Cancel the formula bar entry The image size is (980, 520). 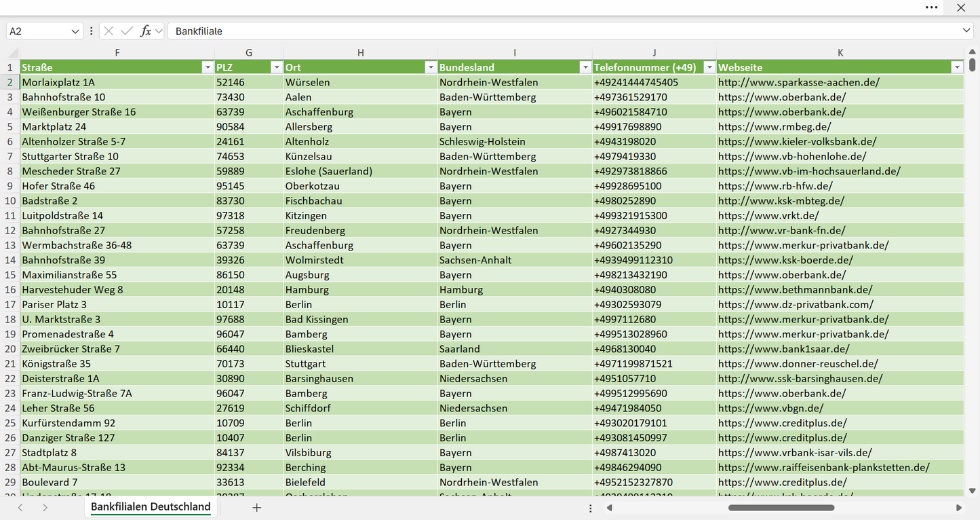coord(109,31)
